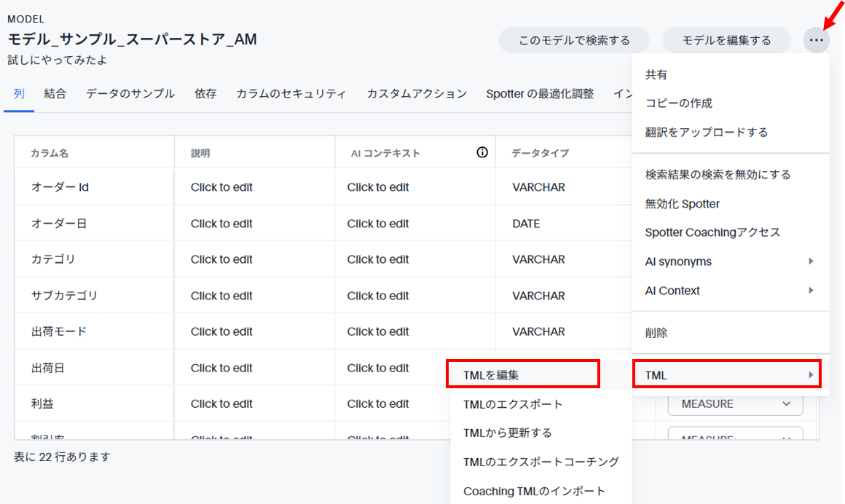This screenshot has height=504, width=845.
Task: Select 共有 in the options menu
Action: click(x=656, y=74)
